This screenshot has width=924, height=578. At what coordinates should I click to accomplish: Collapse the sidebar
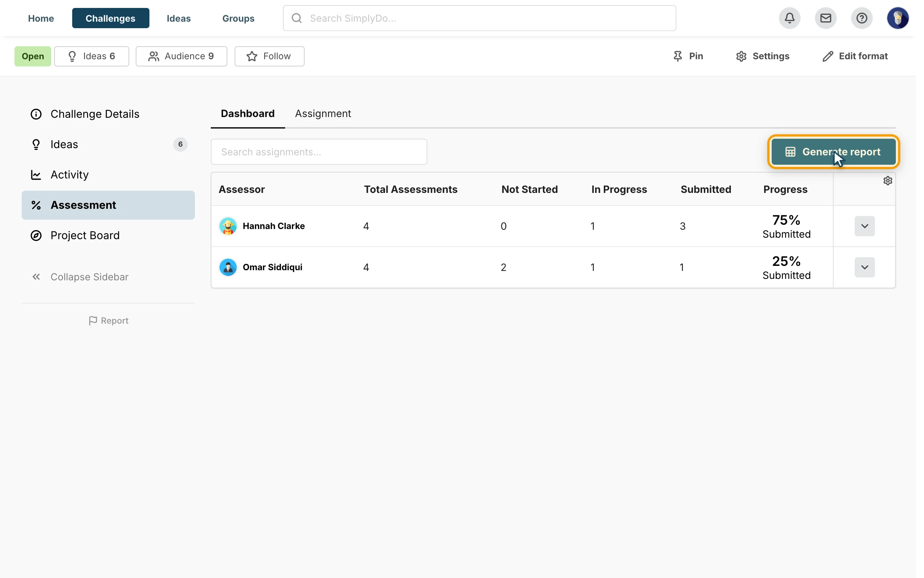tap(80, 277)
